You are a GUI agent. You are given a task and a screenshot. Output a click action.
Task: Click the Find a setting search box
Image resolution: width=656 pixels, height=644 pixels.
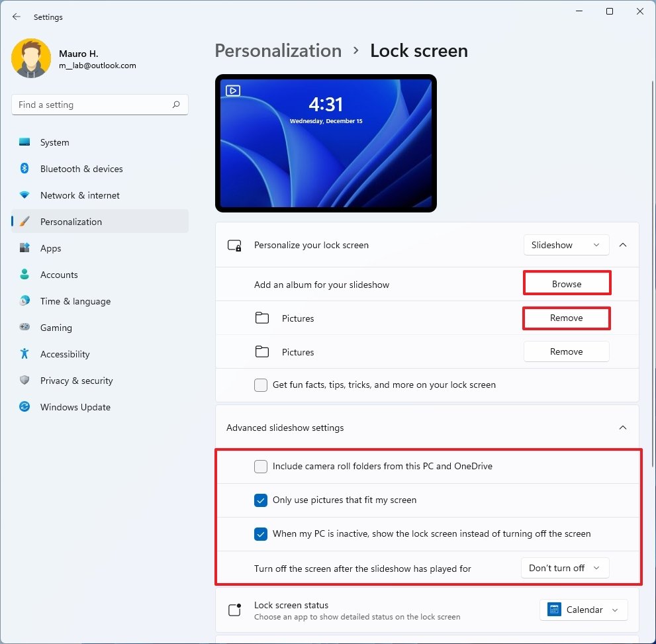click(x=100, y=105)
